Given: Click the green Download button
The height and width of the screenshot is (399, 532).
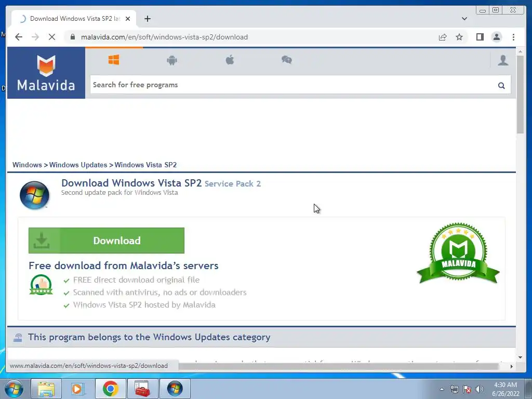Looking at the screenshot, I should [106, 241].
